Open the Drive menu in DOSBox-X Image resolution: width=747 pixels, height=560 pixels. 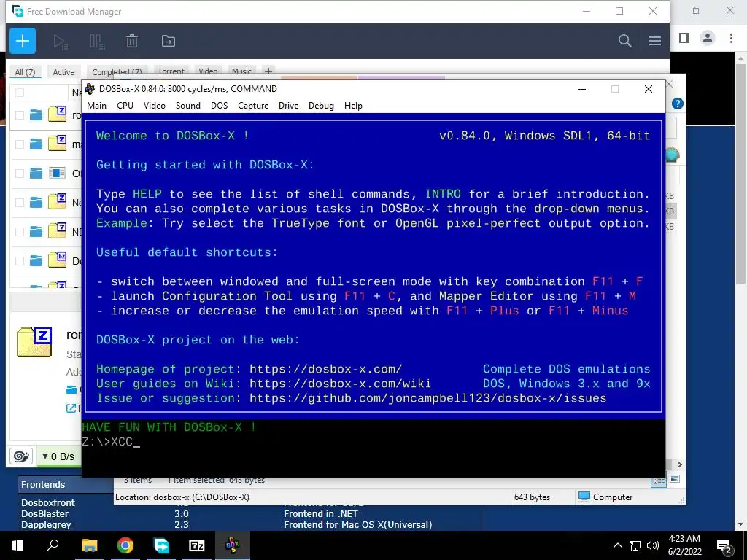[x=288, y=106]
